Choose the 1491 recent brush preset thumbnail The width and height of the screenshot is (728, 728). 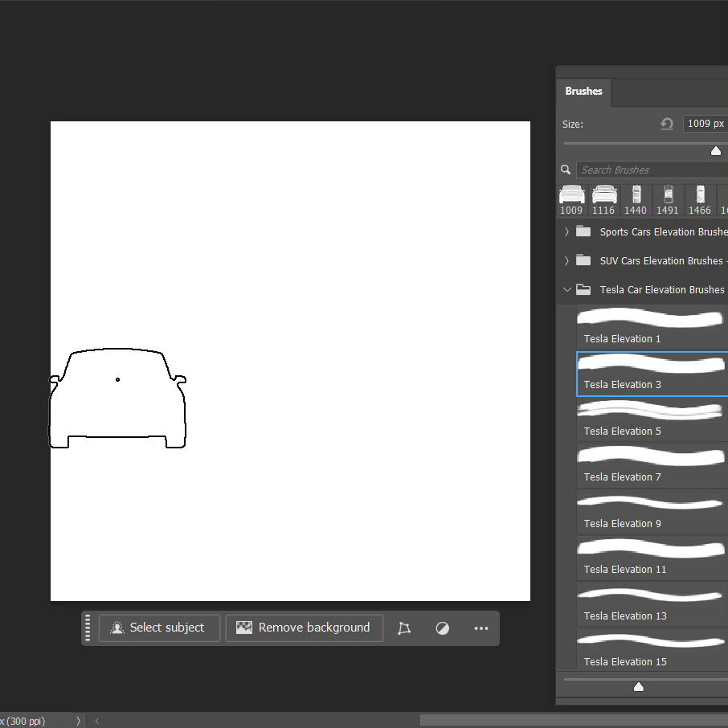click(x=668, y=199)
